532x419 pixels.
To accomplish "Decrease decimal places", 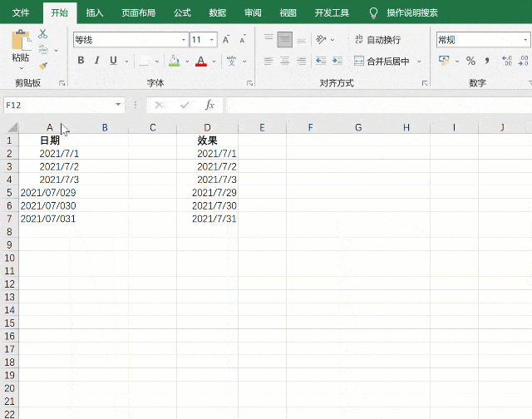I will (x=523, y=61).
